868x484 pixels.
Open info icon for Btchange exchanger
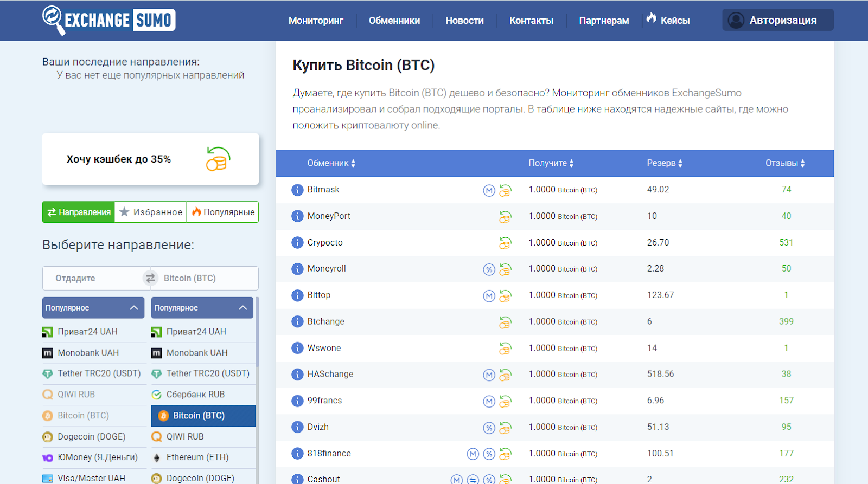pyautogui.click(x=297, y=321)
